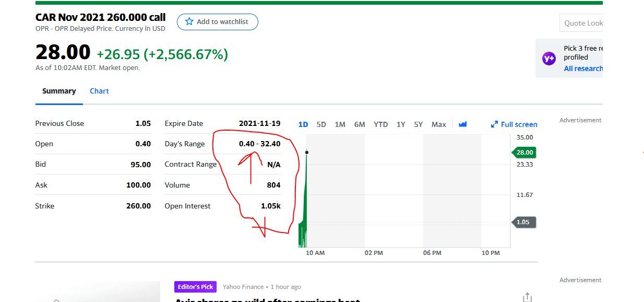Click the Ask value 100.00
Viewport: 644px width, 302px height.
139,185
